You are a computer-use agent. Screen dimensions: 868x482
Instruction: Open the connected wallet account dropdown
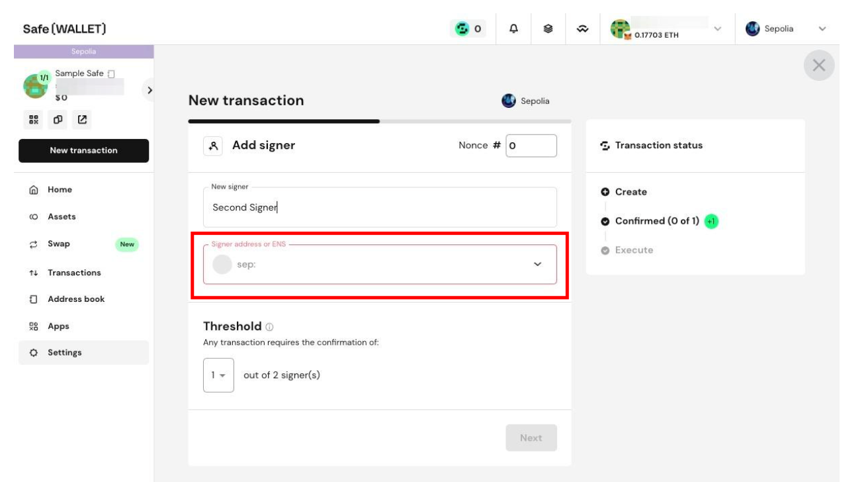[666, 29]
